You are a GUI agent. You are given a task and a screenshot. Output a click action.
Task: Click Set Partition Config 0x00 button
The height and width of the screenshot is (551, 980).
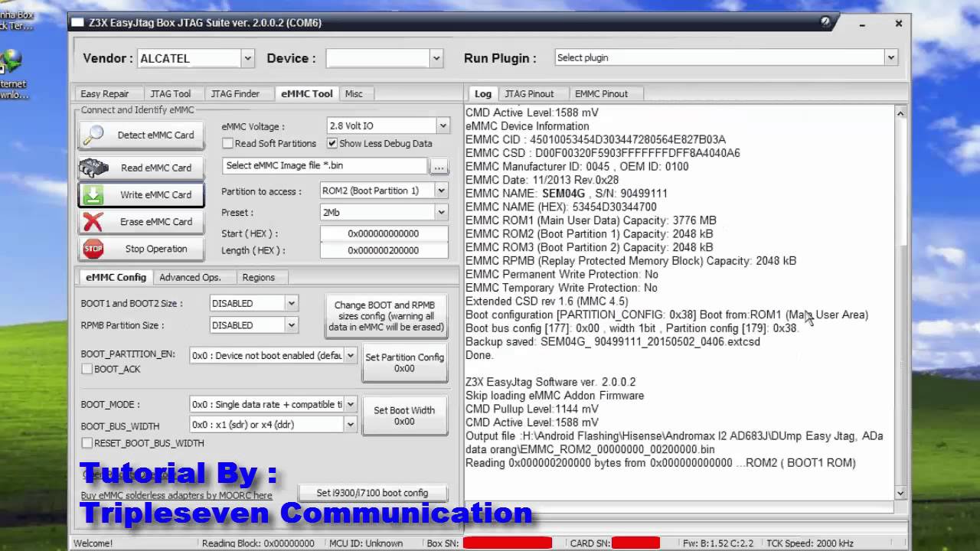[404, 363]
